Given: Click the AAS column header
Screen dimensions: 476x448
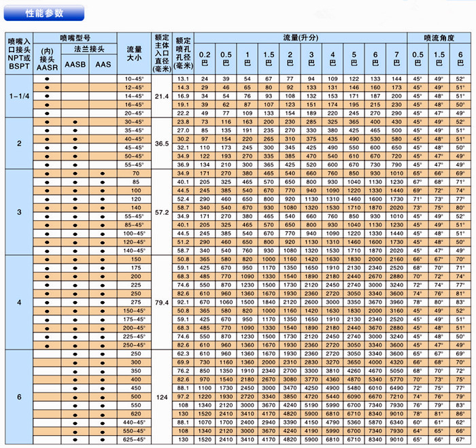Looking at the screenshot, I should (x=103, y=65).
